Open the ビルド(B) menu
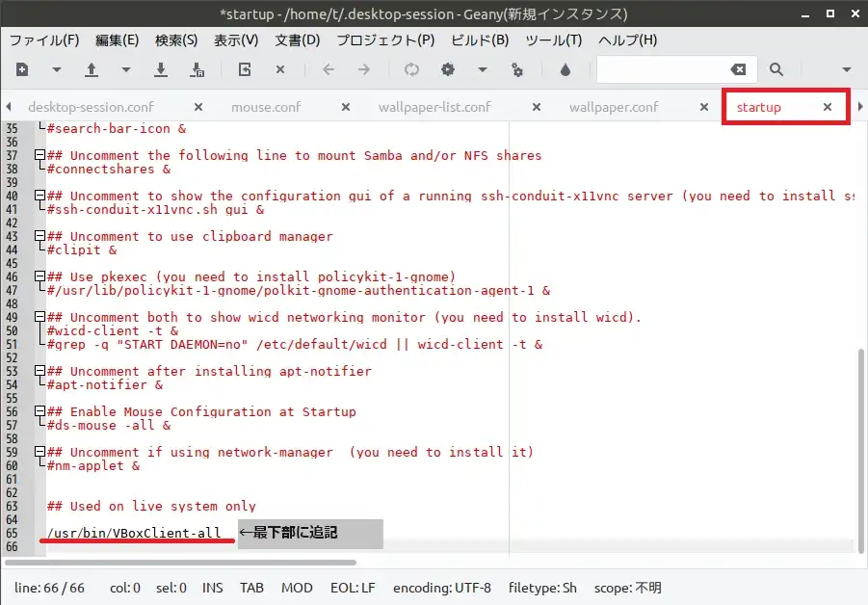 479,40
